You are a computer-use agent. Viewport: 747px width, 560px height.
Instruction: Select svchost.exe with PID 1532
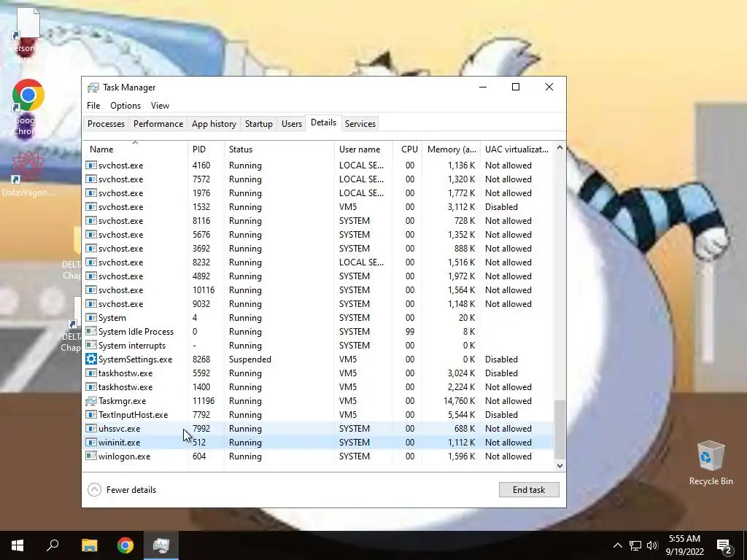pos(319,206)
